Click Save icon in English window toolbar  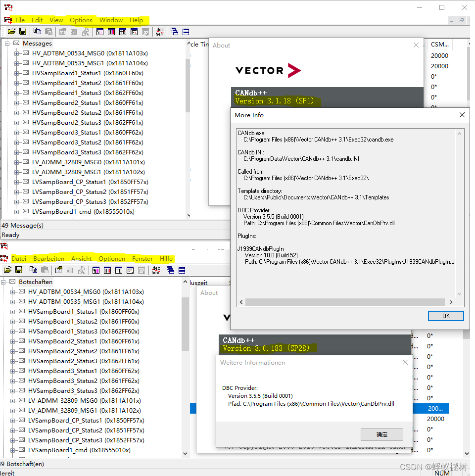[23, 31]
